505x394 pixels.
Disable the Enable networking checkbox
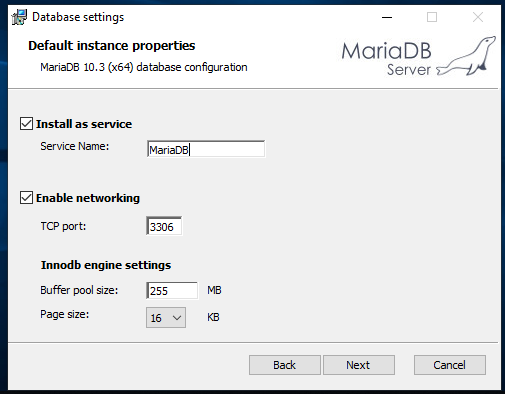[26, 198]
